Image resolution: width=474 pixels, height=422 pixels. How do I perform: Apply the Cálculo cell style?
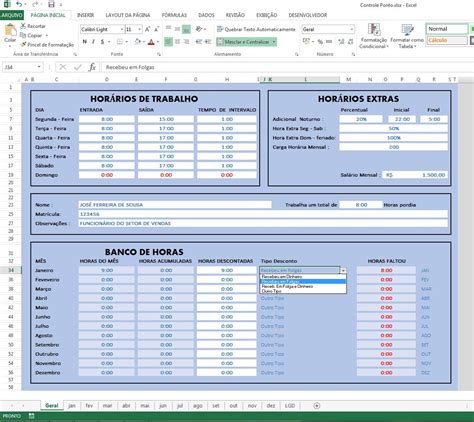[447, 40]
